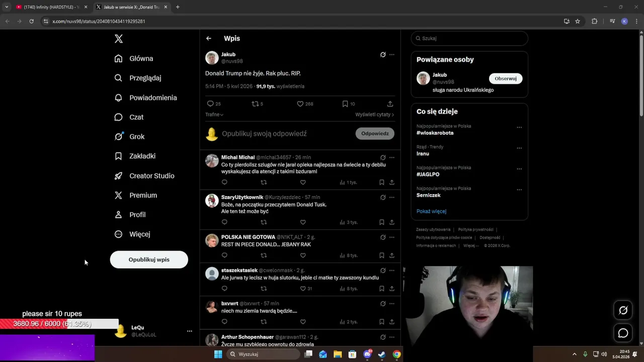Open Premium page
Viewport: 644px width, 362px height.
[x=135, y=195]
